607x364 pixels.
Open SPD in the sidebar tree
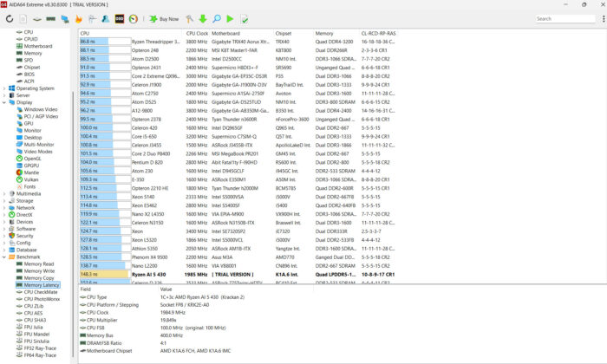(x=29, y=60)
